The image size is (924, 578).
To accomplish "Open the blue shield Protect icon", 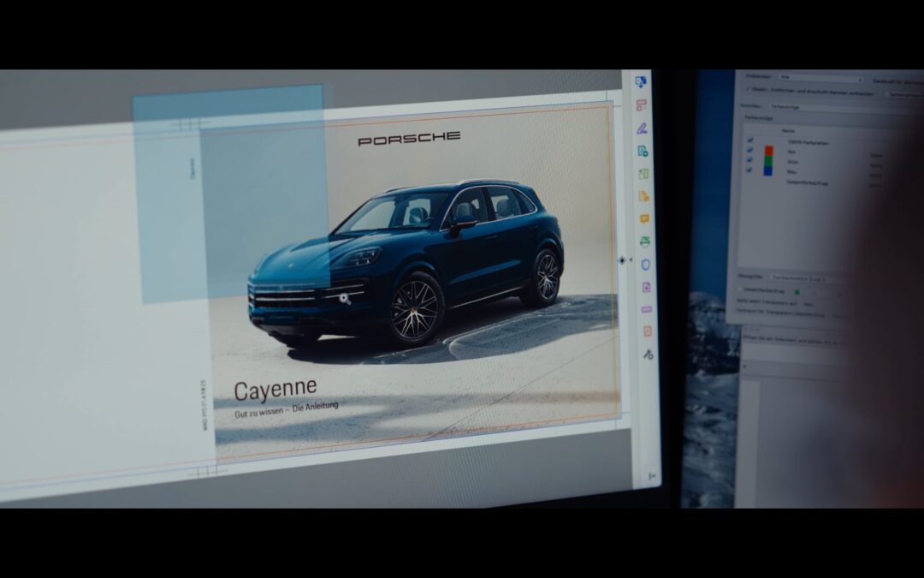I will [x=645, y=265].
